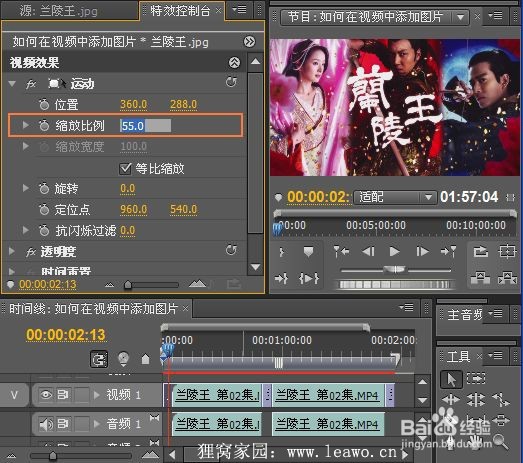
Task: Toggle the Anti-flicker Filter stopwatch
Action: point(44,230)
